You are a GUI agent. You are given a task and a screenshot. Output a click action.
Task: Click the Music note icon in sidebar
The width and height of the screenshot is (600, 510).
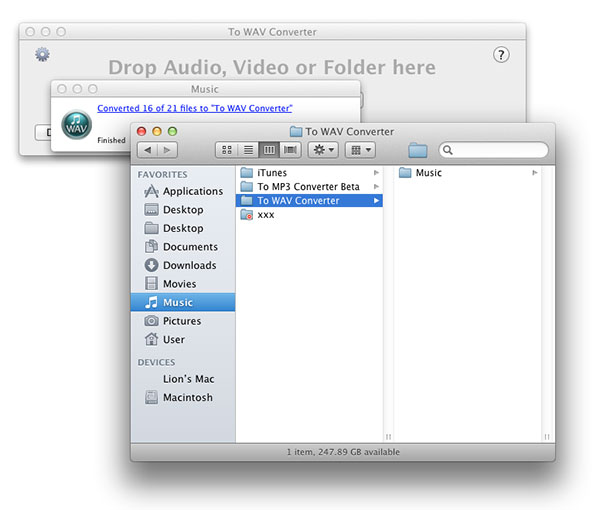coord(151,302)
